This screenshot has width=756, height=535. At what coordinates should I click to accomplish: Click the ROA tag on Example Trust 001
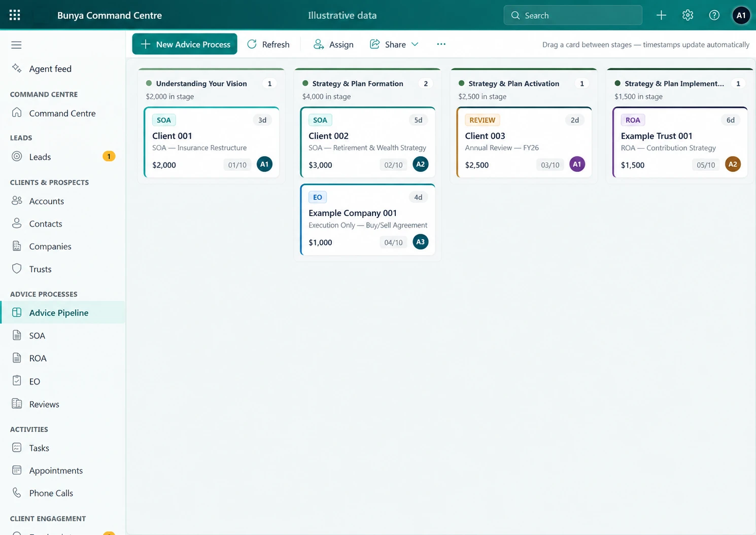click(x=633, y=120)
